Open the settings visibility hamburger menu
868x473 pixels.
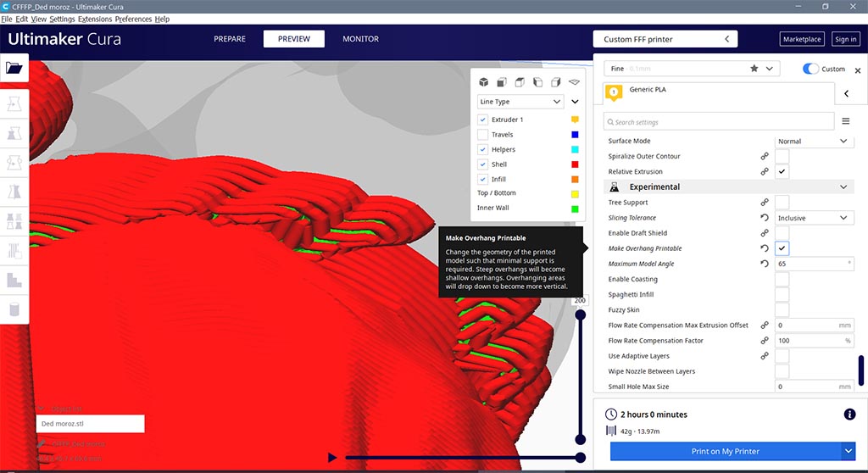tap(845, 121)
